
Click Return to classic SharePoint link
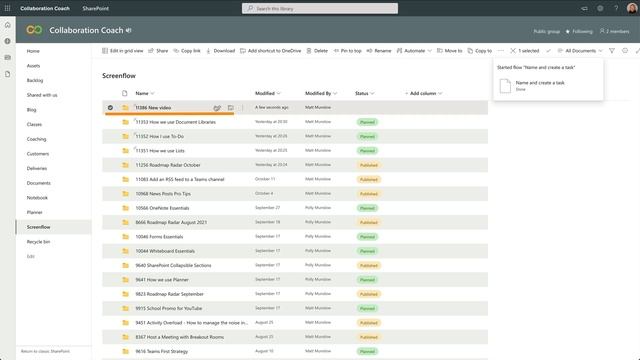point(45,351)
